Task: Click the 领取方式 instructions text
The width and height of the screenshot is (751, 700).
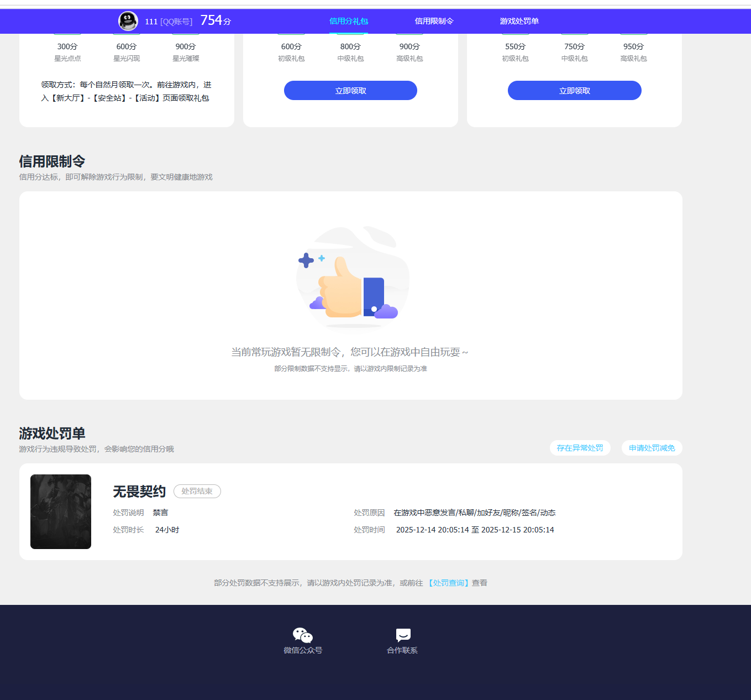Action: coord(126,91)
